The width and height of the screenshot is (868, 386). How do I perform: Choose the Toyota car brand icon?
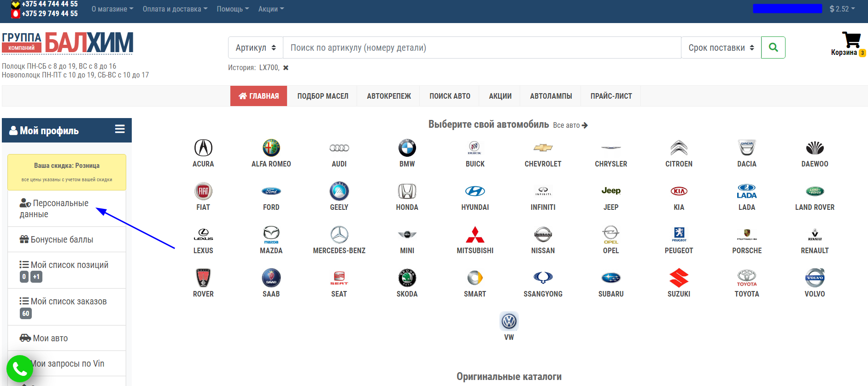(746, 278)
